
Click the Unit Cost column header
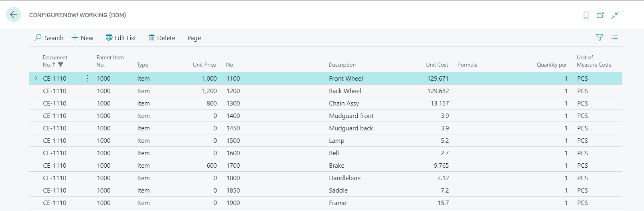click(x=437, y=65)
